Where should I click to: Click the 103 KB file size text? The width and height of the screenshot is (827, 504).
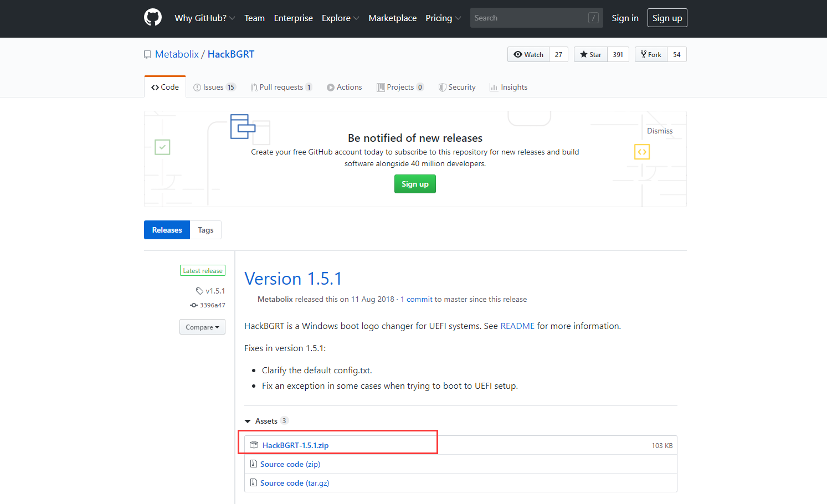[662, 445]
